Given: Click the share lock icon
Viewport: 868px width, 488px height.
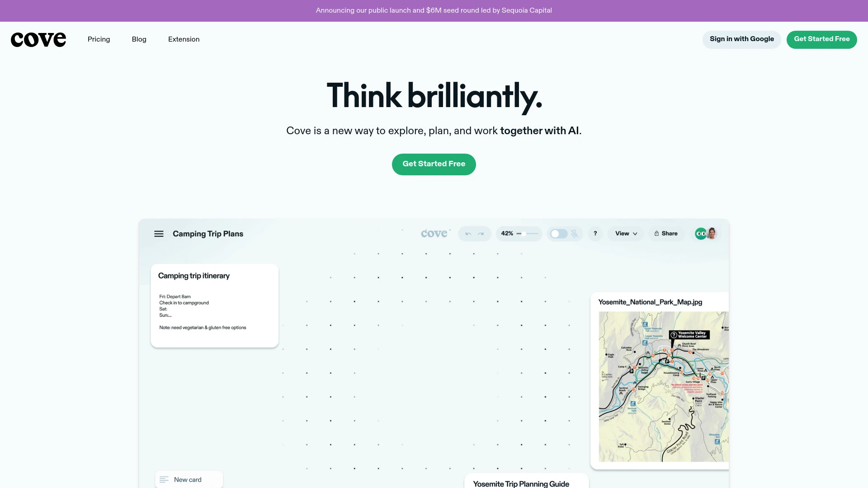Looking at the screenshot, I should point(656,233).
